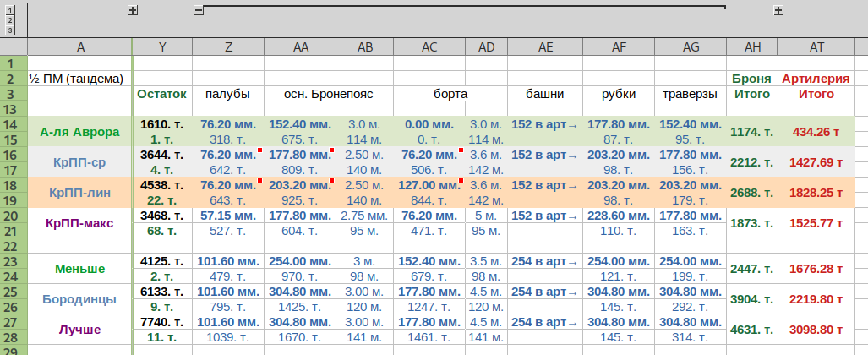Click the '1676.28 т' artillery total cell
Screen dimensions: 868x355
pos(817,269)
